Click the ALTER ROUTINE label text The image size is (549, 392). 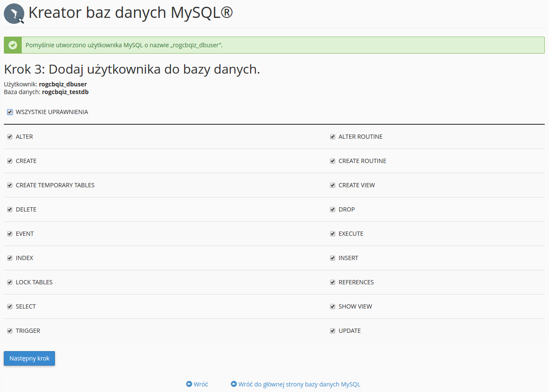pyautogui.click(x=360, y=137)
